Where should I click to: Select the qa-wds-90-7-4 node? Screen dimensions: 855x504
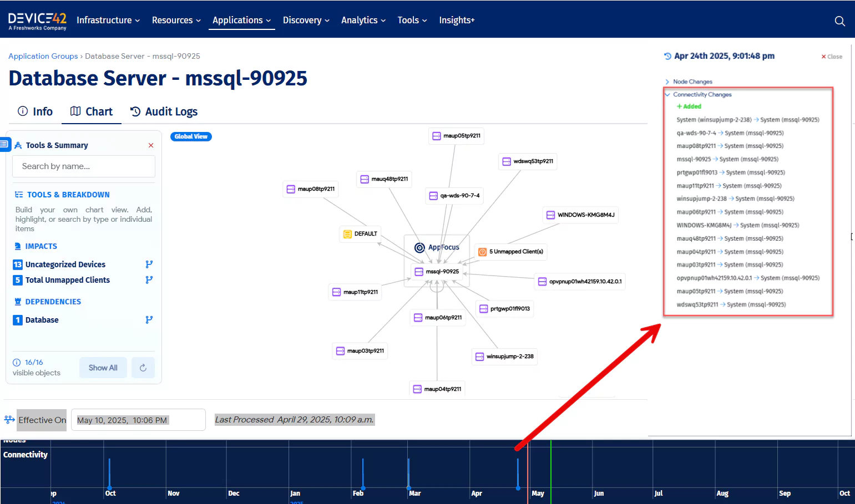click(454, 196)
